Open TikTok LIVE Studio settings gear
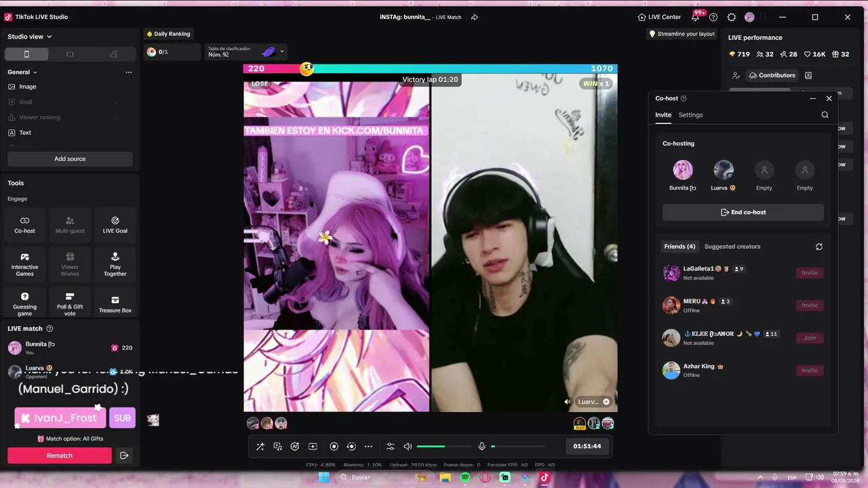The height and width of the screenshot is (488, 868). pyautogui.click(x=732, y=17)
